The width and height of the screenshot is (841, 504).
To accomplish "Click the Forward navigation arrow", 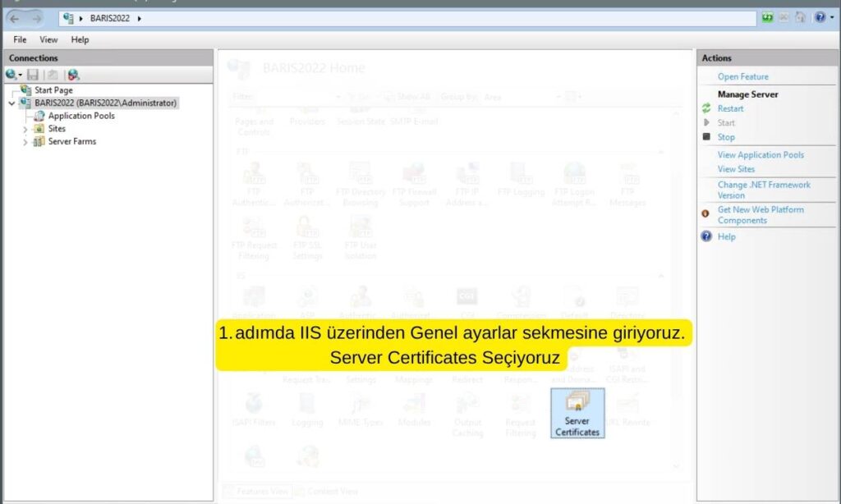I will click(36, 19).
